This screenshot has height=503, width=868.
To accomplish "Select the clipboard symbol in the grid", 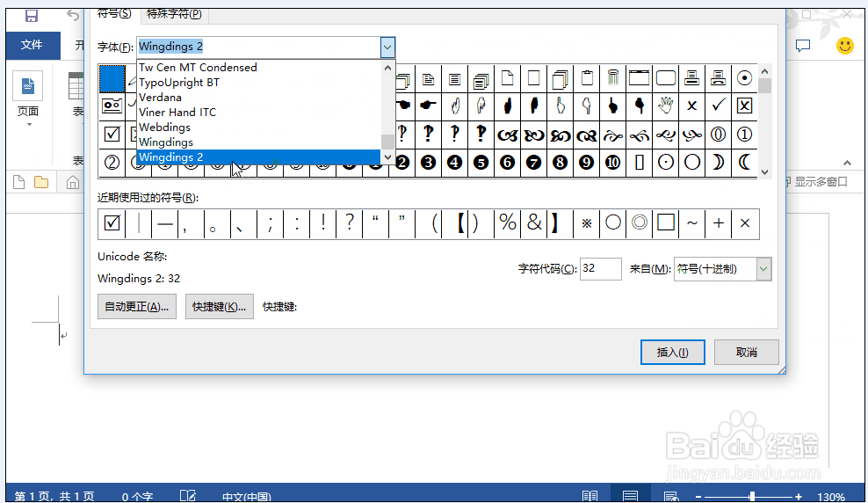I will coord(586,78).
